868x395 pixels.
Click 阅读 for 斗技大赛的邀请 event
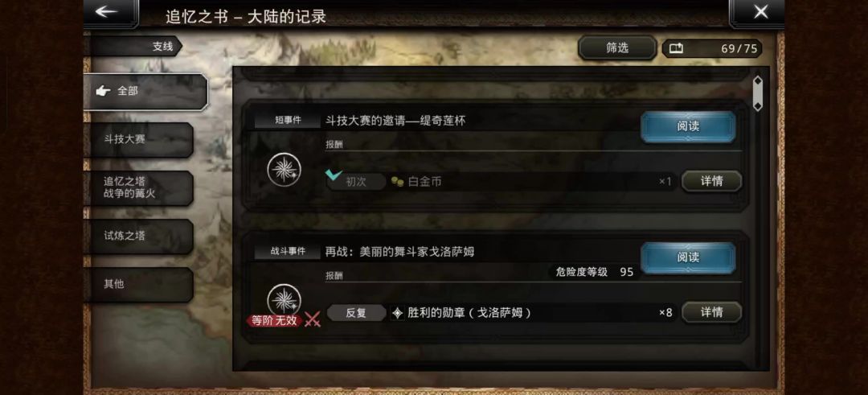coord(688,126)
